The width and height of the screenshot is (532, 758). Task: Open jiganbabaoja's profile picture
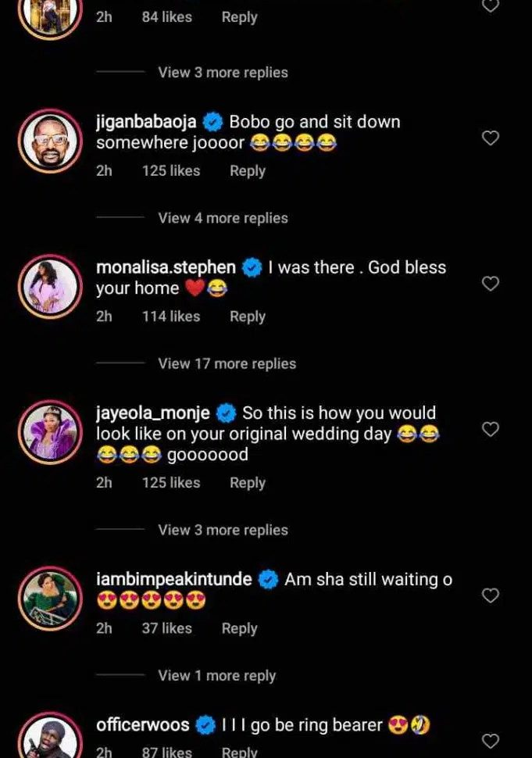click(50, 140)
